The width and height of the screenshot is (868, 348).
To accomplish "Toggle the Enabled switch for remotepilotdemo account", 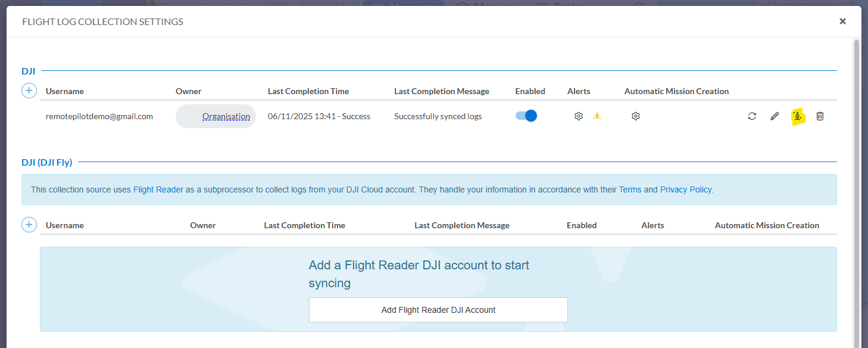I will (526, 116).
